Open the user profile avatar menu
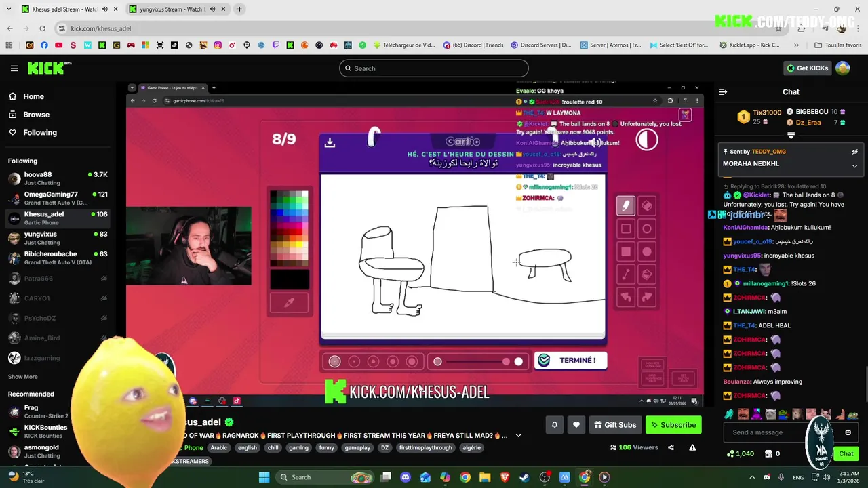The image size is (868, 488). [843, 68]
